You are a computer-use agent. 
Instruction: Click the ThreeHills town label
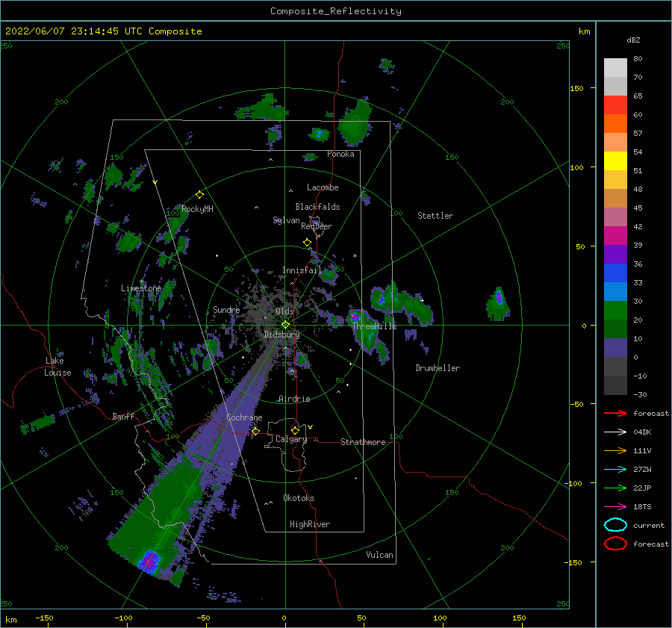pos(375,326)
